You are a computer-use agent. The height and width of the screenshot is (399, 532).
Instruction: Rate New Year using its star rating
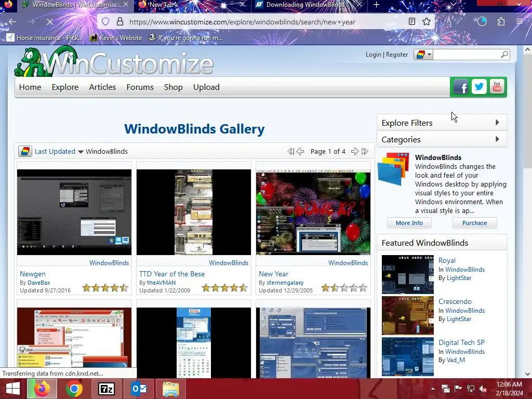click(x=344, y=288)
